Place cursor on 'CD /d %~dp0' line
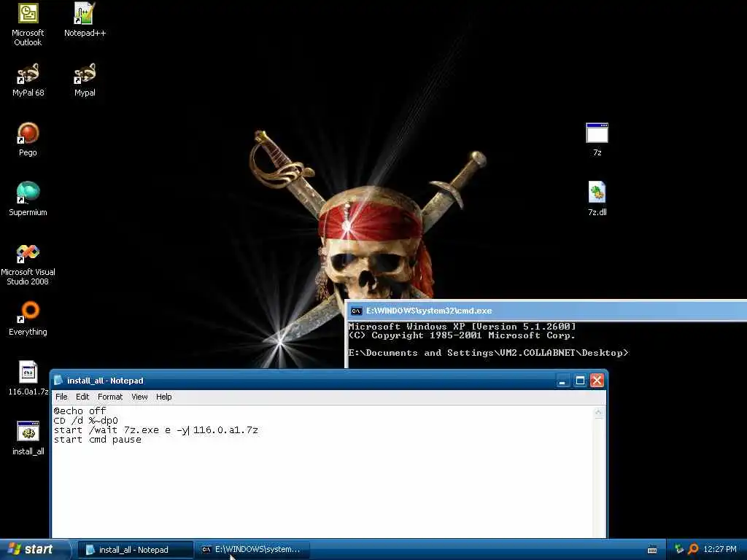747x560 pixels. [86, 421]
